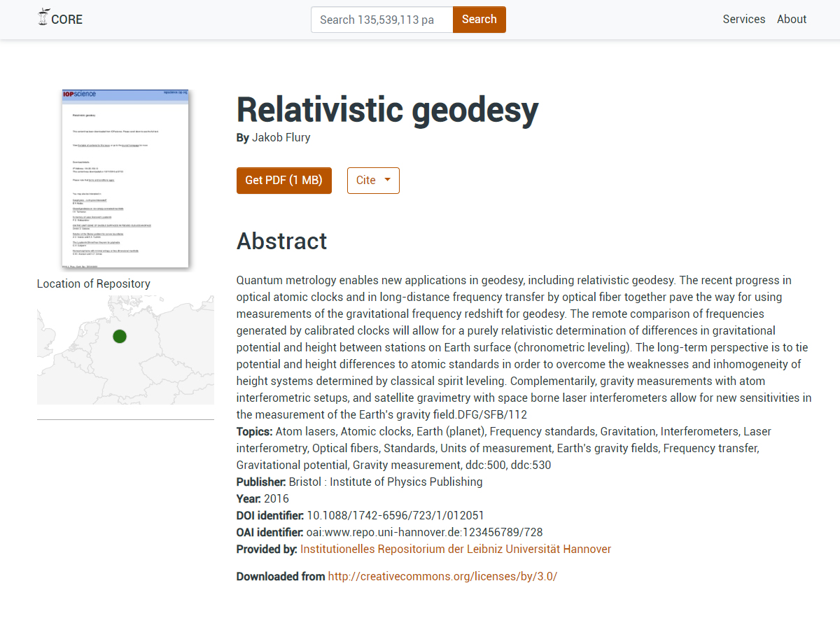Open the About menu item
840x630 pixels.
coord(791,20)
